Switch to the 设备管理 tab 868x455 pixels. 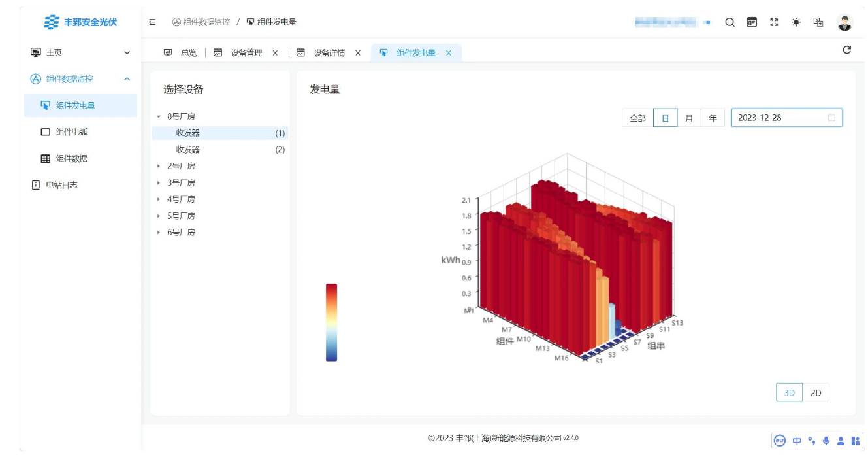pos(246,53)
